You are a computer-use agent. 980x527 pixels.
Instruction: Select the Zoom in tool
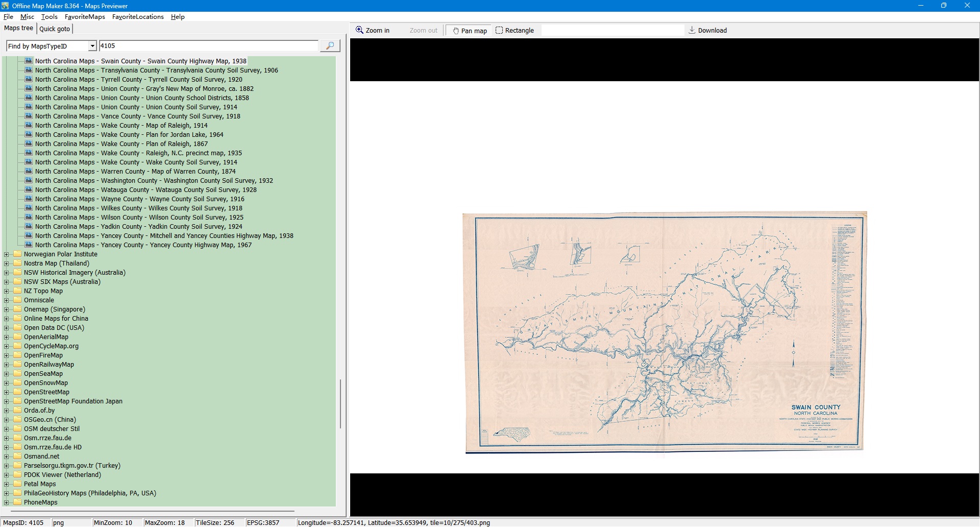tap(373, 31)
